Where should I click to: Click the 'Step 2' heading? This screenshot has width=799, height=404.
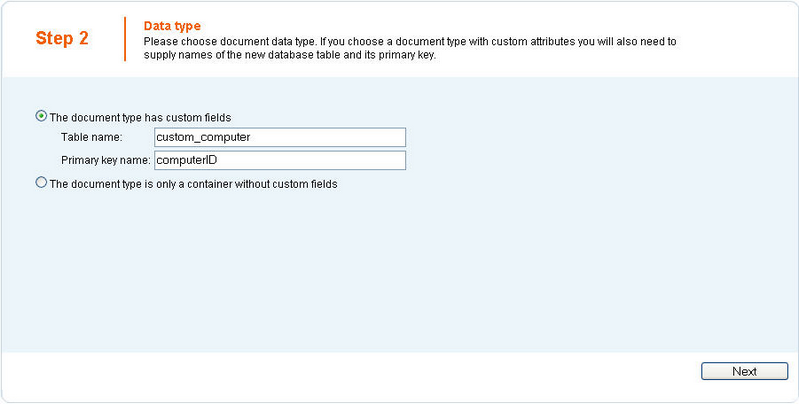62,38
